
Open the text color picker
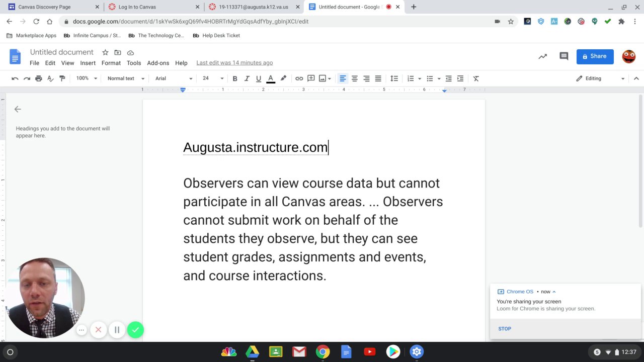(x=271, y=78)
